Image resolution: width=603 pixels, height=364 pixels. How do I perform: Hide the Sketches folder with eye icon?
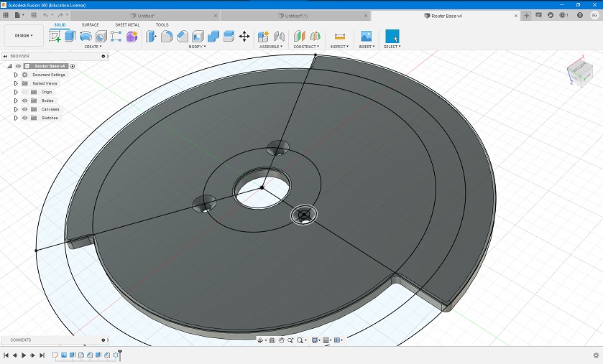(24, 118)
